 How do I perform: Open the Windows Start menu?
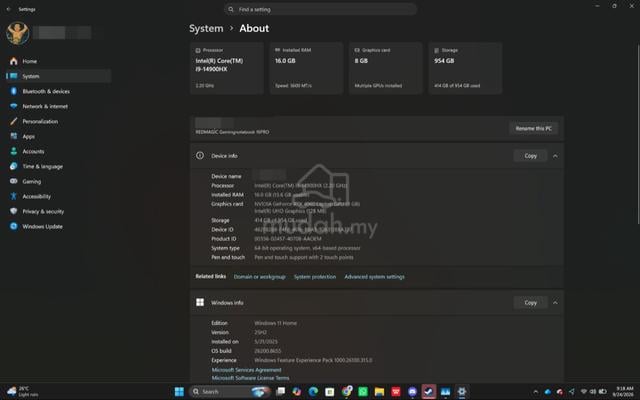click(179, 392)
